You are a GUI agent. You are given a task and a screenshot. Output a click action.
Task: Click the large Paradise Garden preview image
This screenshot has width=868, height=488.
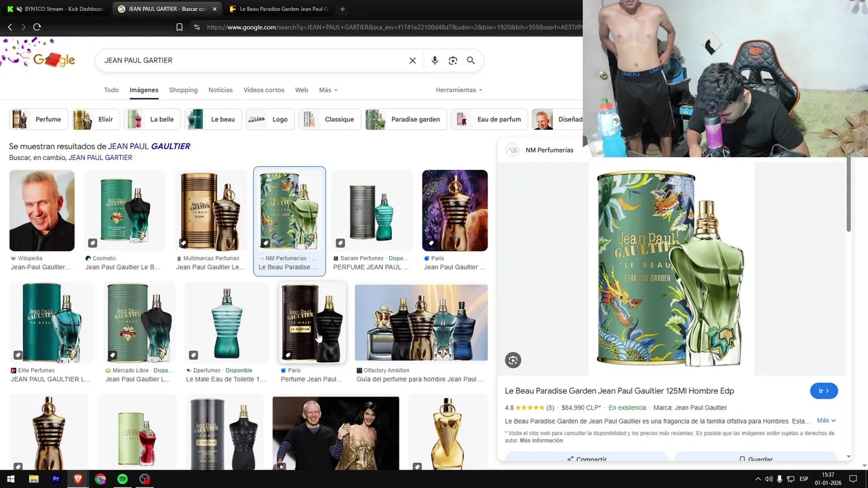pyautogui.click(x=671, y=268)
